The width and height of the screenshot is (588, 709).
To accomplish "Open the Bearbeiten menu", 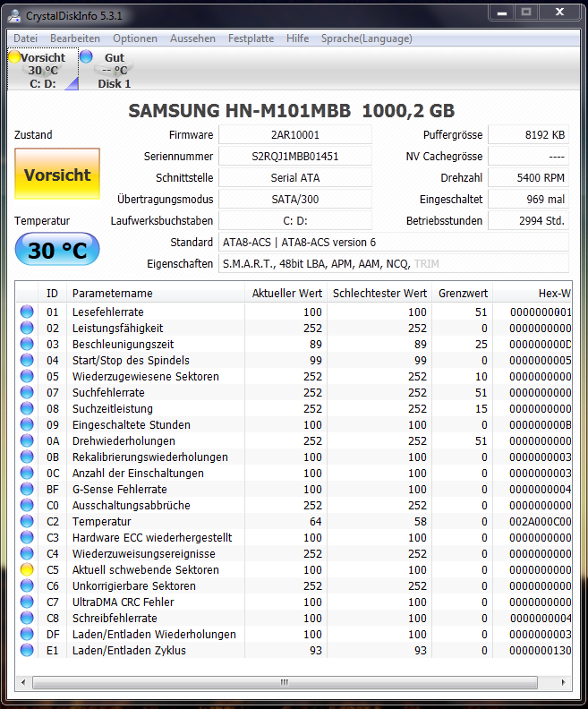I will pyautogui.click(x=75, y=38).
